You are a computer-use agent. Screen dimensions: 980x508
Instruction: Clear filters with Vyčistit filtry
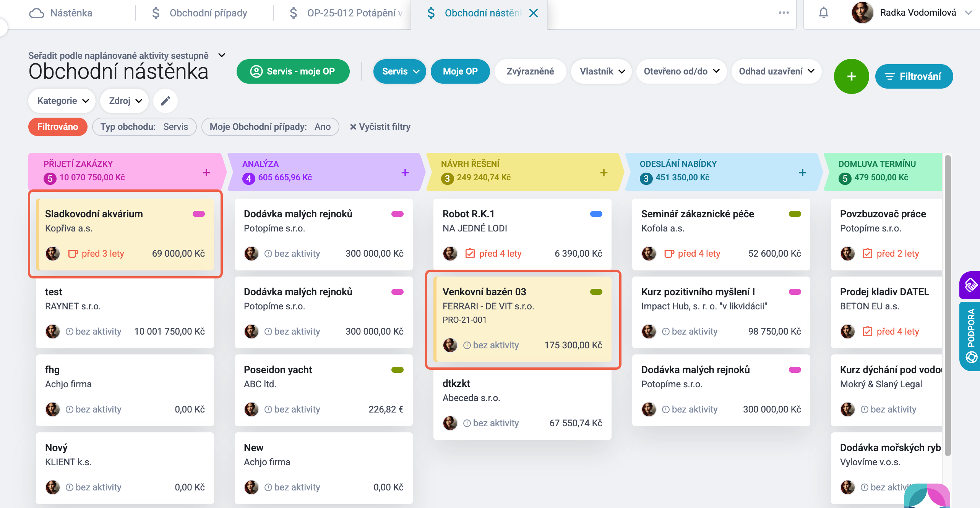pyautogui.click(x=380, y=127)
